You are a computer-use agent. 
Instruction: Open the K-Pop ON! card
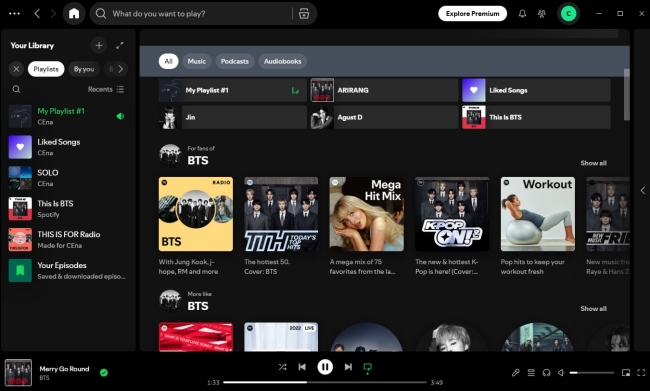452,226
